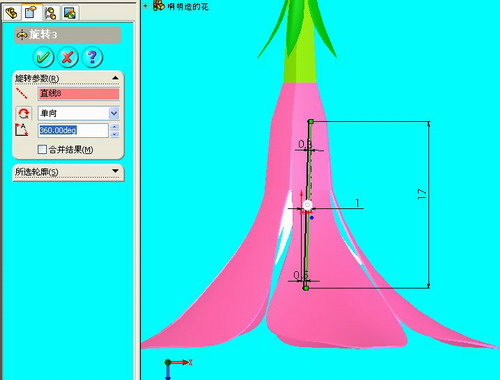Open the FeatureManager design tree tab

point(12,13)
